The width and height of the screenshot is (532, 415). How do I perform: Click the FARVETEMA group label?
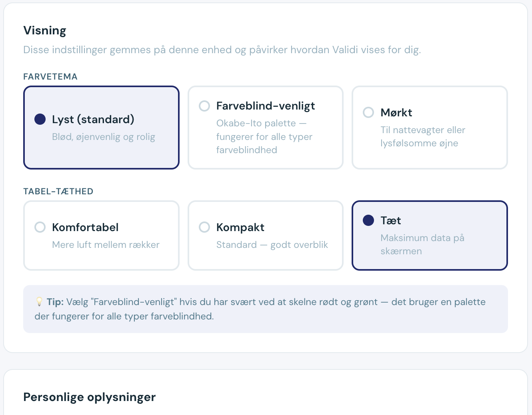coord(50,76)
